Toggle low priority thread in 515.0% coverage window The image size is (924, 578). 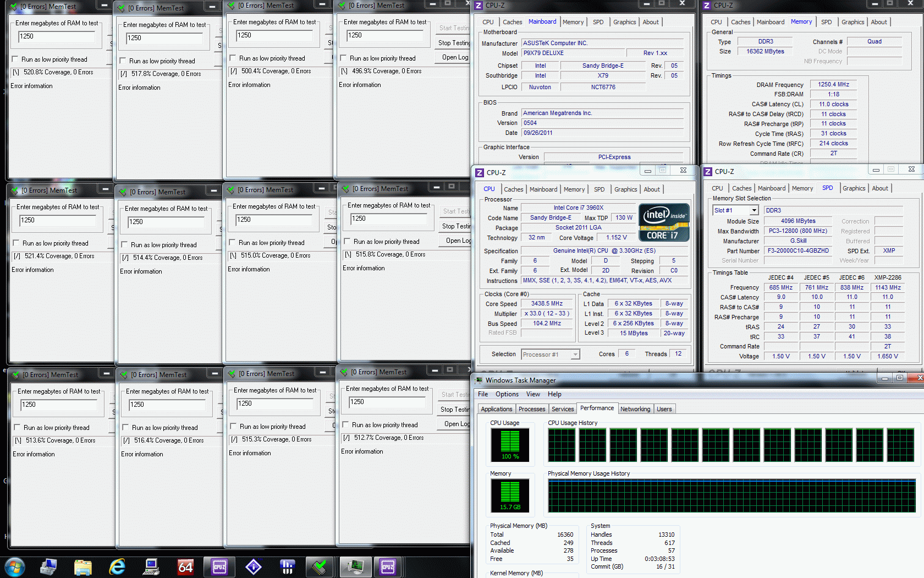[x=232, y=243]
